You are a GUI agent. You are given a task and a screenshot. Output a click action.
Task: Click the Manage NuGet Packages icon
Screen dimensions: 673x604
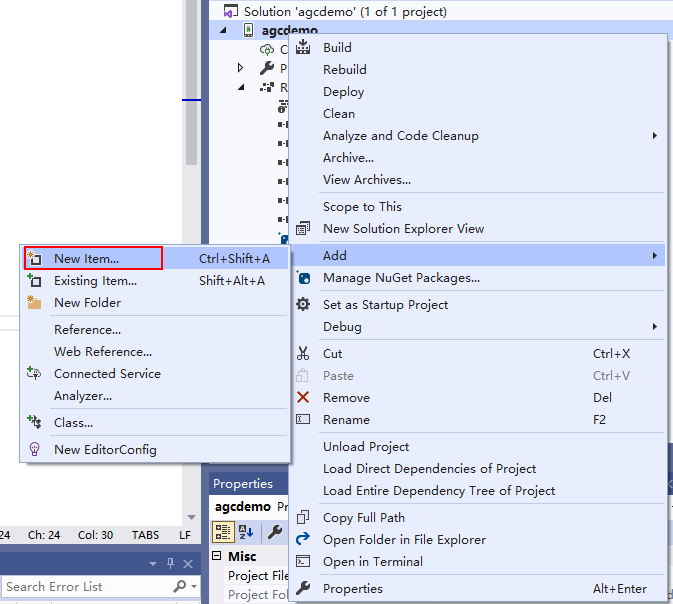pyautogui.click(x=303, y=278)
